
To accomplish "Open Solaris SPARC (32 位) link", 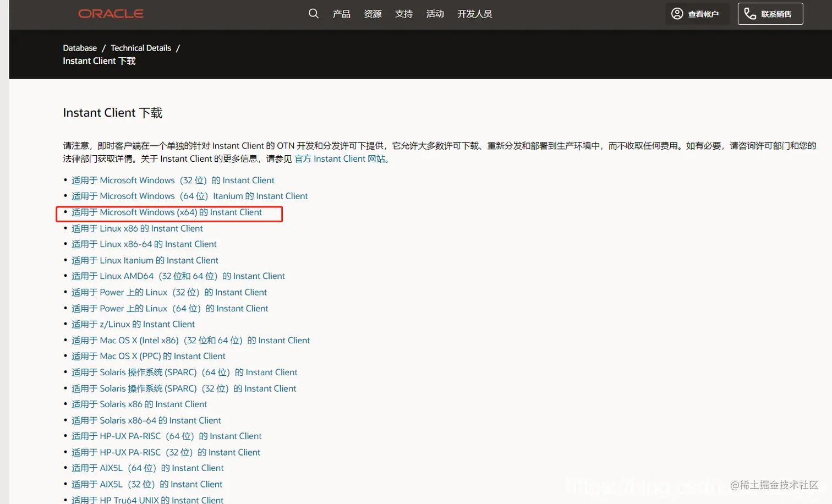I will point(184,388).
